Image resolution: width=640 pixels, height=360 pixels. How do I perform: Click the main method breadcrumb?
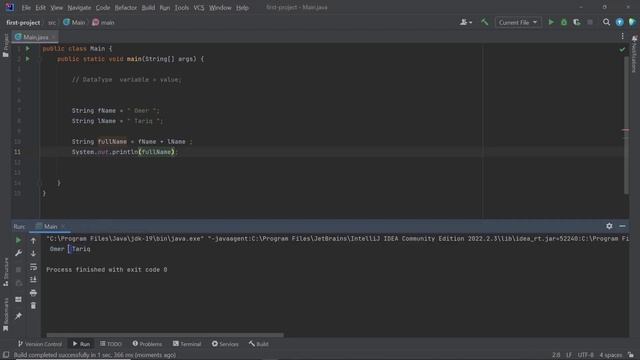103,22
